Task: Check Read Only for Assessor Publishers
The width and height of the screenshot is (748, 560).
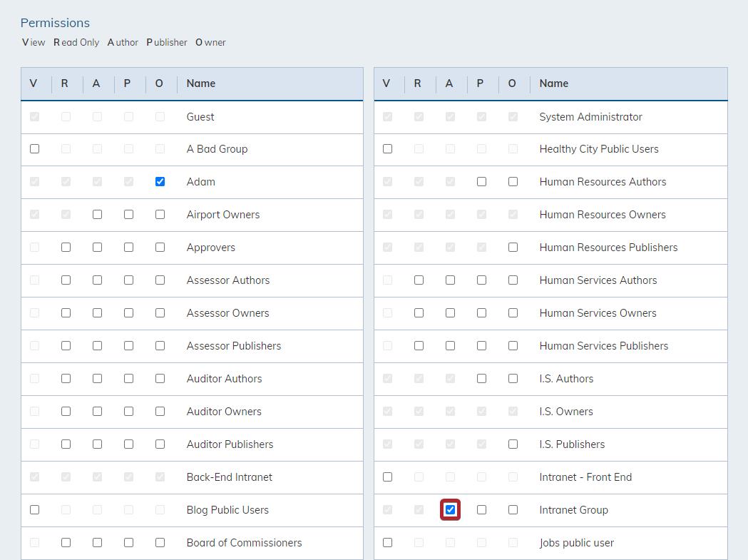Action: click(x=66, y=346)
